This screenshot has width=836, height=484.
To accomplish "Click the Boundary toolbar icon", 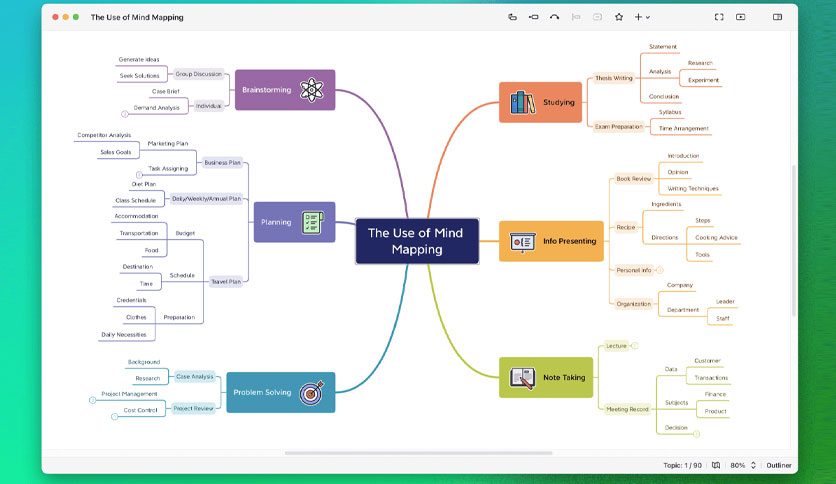I will click(597, 17).
